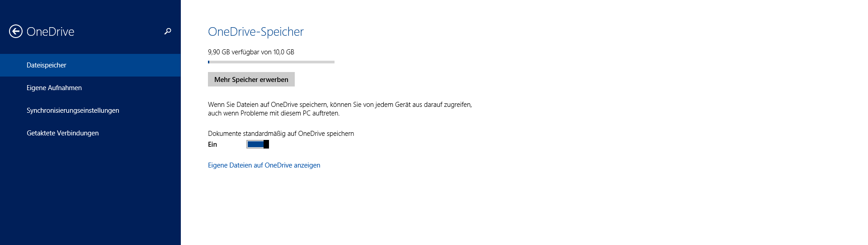Click the paragraph beginning Wenn Sie Dateien

(x=340, y=109)
